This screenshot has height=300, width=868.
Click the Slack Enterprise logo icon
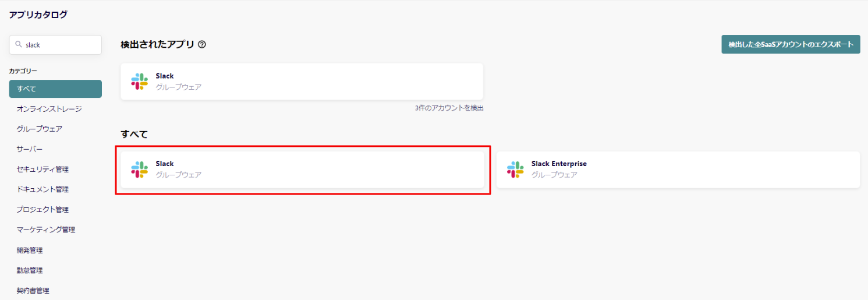coord(515,170)
